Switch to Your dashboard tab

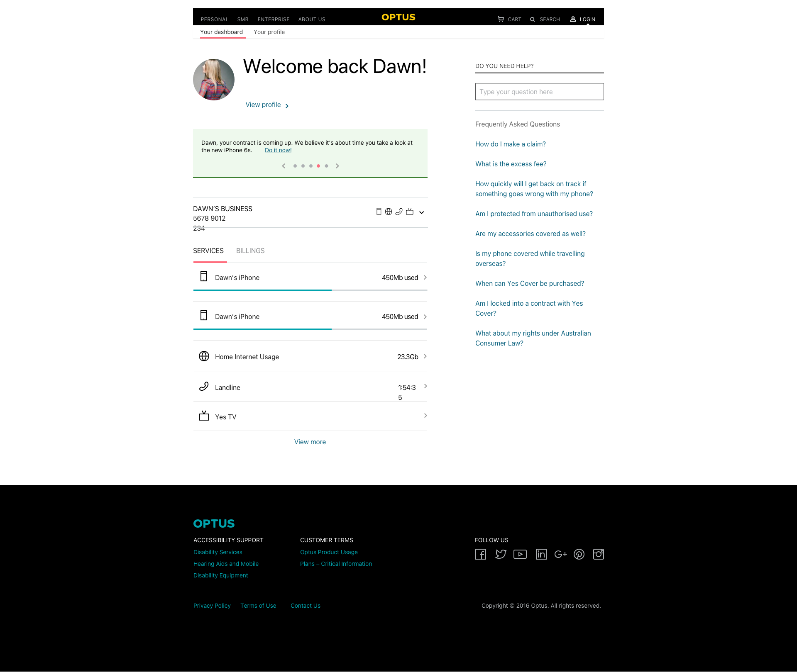pyautogui.click(x=222, y=32)
